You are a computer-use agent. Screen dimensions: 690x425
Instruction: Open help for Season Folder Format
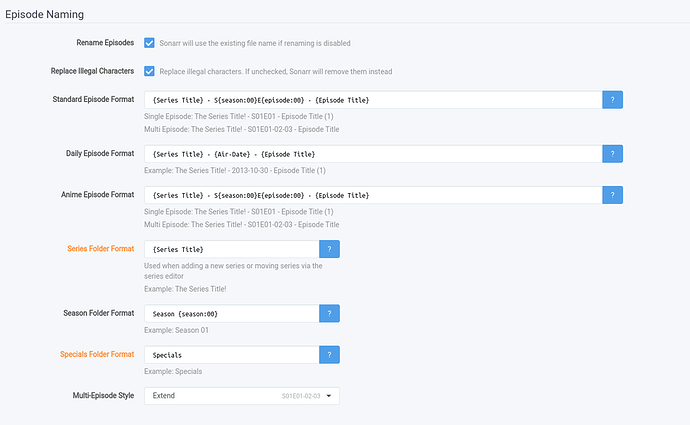(x=329, y=314)
